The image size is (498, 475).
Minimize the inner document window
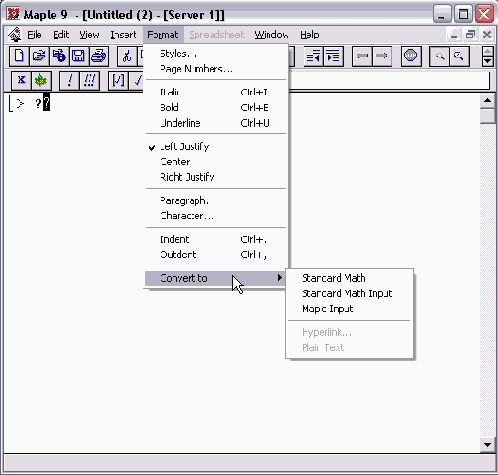pos(454,35)
